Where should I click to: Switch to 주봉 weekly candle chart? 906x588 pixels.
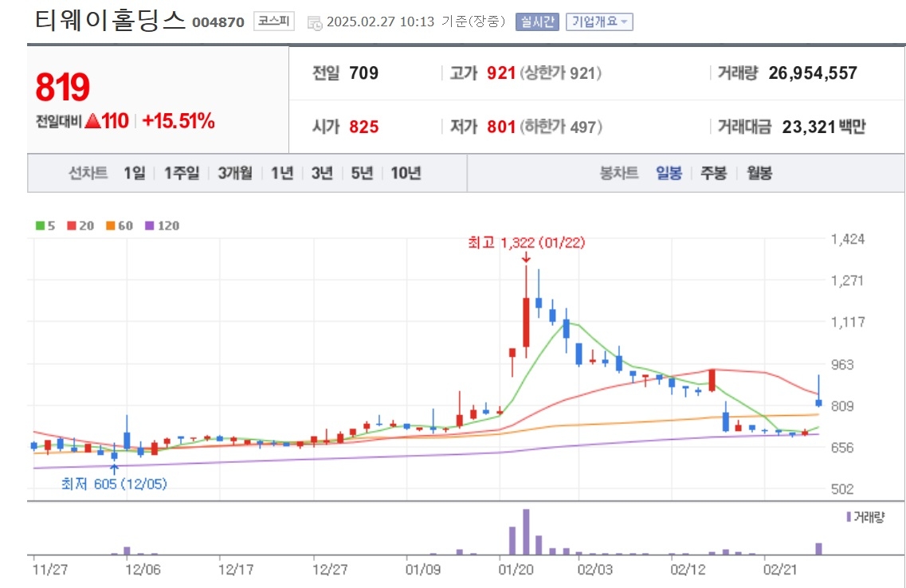(714, 173)
